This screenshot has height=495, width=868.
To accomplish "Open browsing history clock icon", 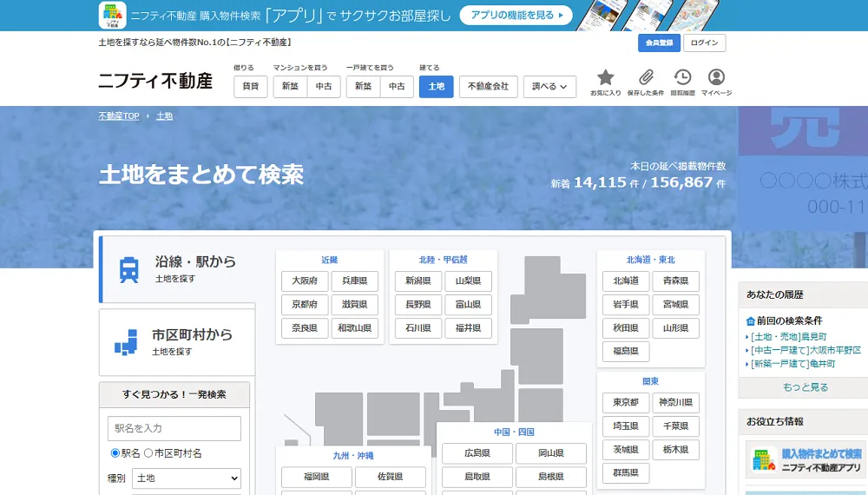I will pyautogui.click(x=682, y=77).
